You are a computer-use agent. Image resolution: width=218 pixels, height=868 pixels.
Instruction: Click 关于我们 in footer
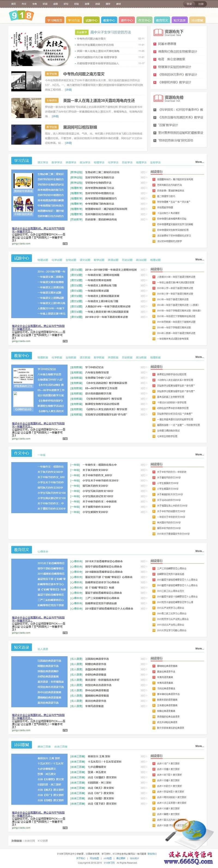click(x=81, y=858)
